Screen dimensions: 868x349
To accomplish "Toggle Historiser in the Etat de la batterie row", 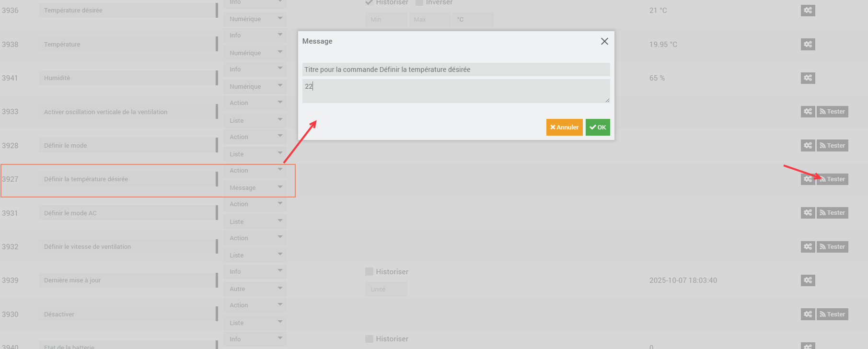I will click(369, 339).
